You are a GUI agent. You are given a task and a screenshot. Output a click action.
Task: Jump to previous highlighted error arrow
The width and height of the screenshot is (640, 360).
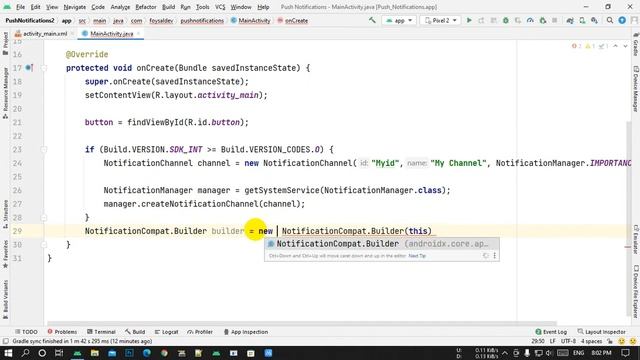point(616,46)
